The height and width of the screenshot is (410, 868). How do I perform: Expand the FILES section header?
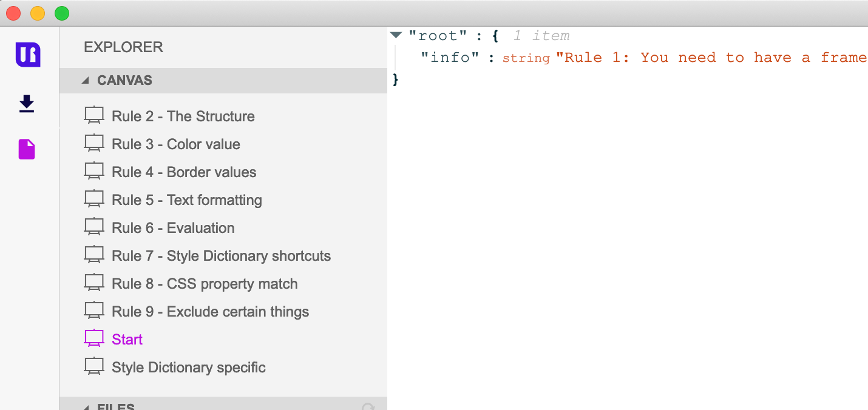tap(223, 404)
